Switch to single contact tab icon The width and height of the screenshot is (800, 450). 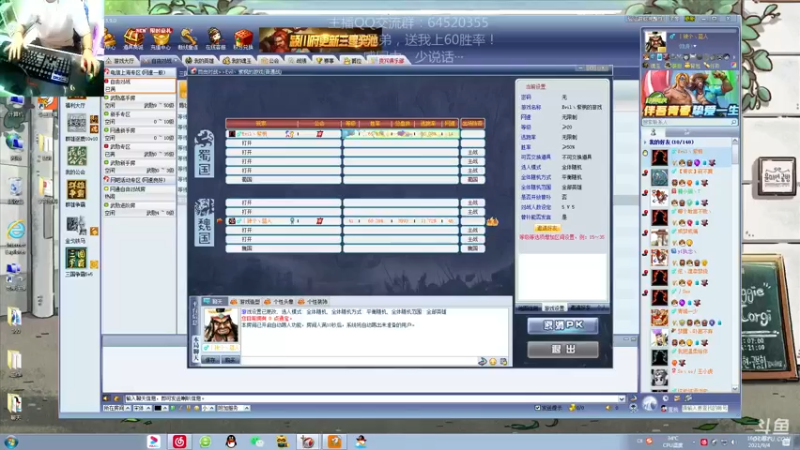coord(654,133)
